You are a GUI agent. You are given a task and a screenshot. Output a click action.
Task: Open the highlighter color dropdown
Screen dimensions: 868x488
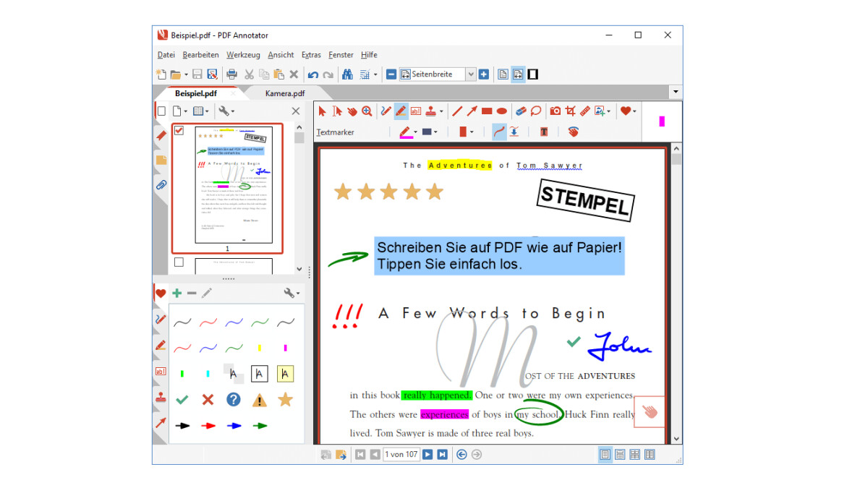(415, 132)
